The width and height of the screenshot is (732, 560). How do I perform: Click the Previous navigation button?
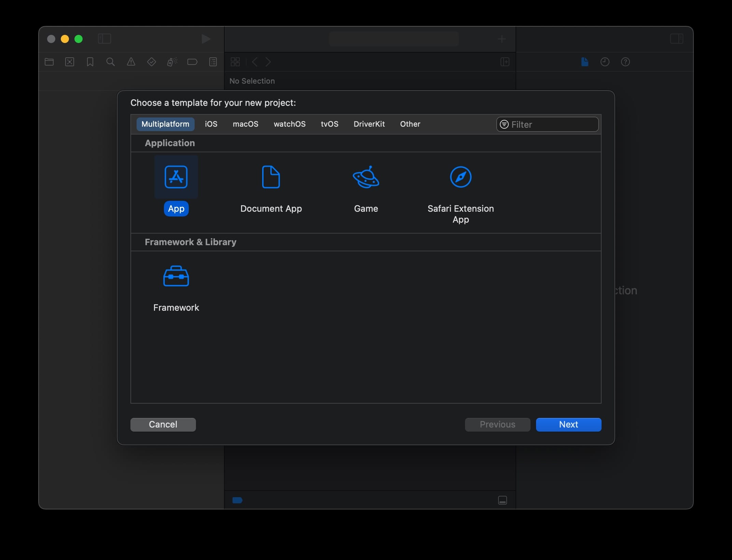point(497,424)
